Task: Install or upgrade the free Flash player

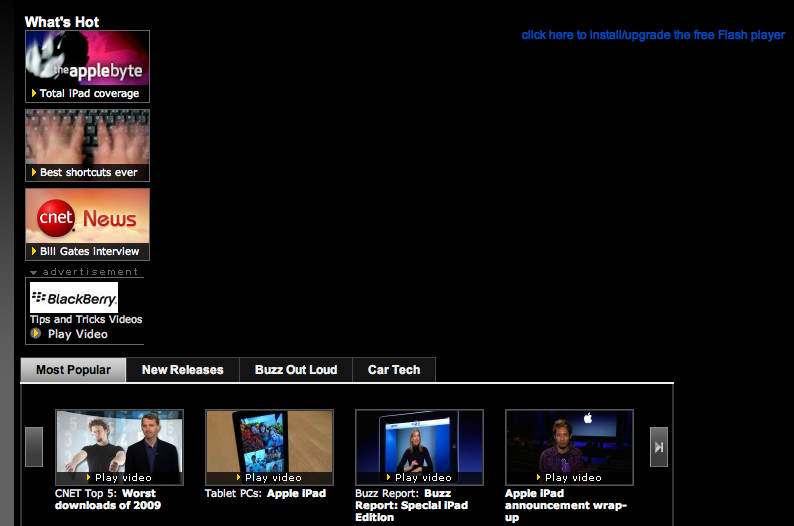Action: tap(653, 35)
